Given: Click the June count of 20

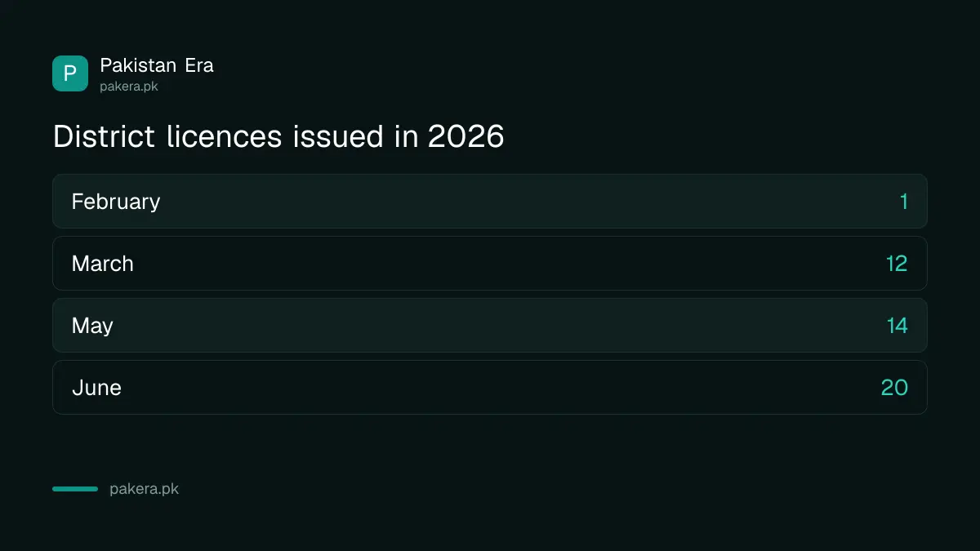Looking at the screenshot, I should click(894, 388).
